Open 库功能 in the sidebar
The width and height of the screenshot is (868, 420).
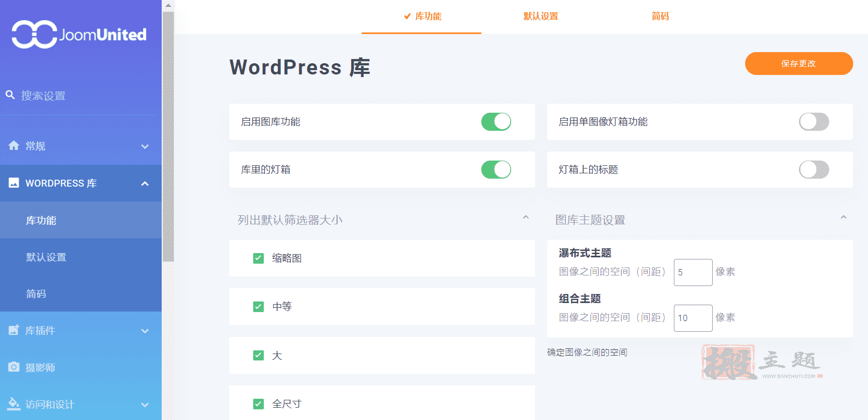(81, 220)
